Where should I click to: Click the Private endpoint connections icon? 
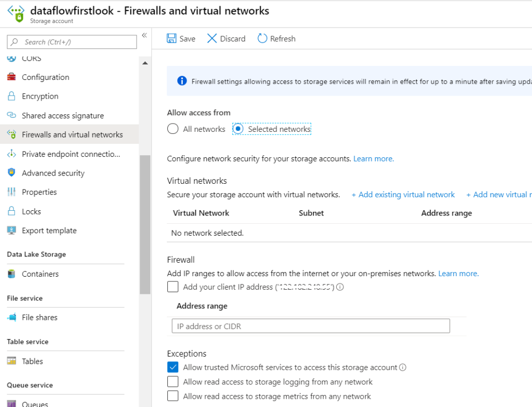[11, 154]
